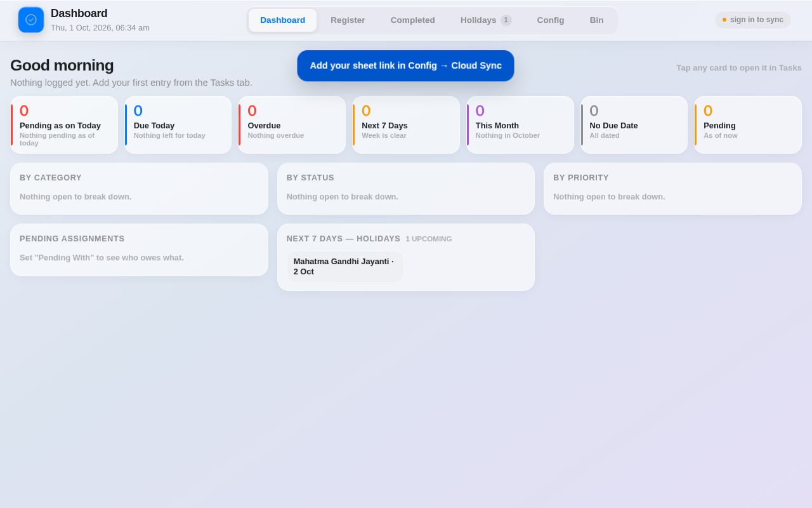Switch to the Dashboard tab
The width and height of the screenshot is (812, 508).
282,20
